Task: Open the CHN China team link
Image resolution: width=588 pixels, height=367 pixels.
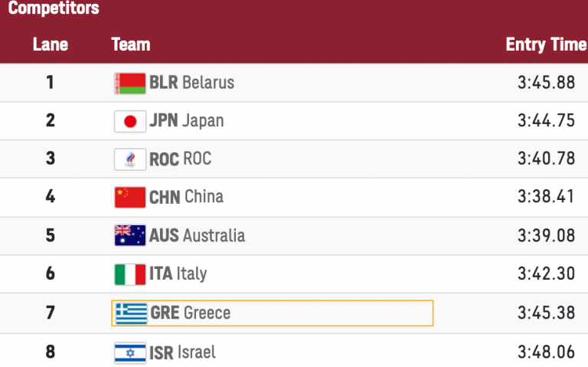Action: [x=186, y=198]
